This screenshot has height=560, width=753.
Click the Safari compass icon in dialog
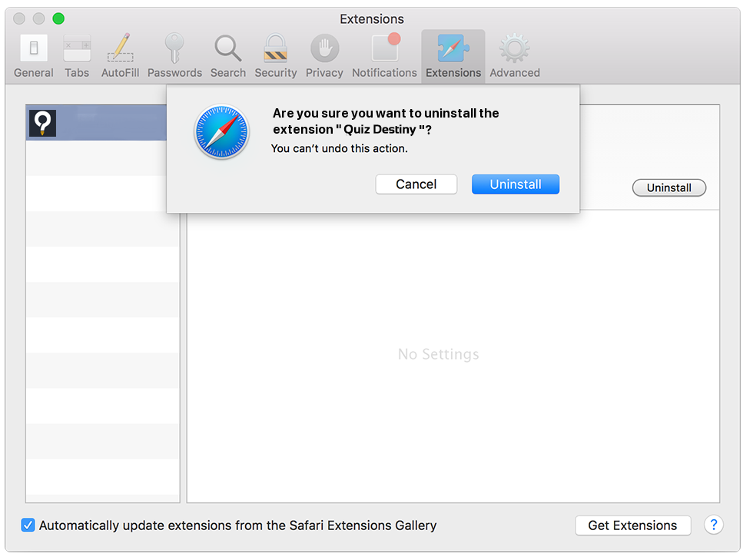[x=221, y=132]
